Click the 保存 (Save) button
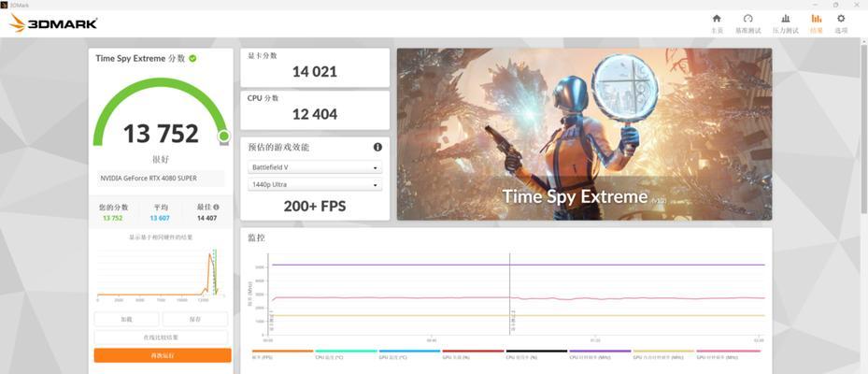The image size is (868, 374). 195,319
